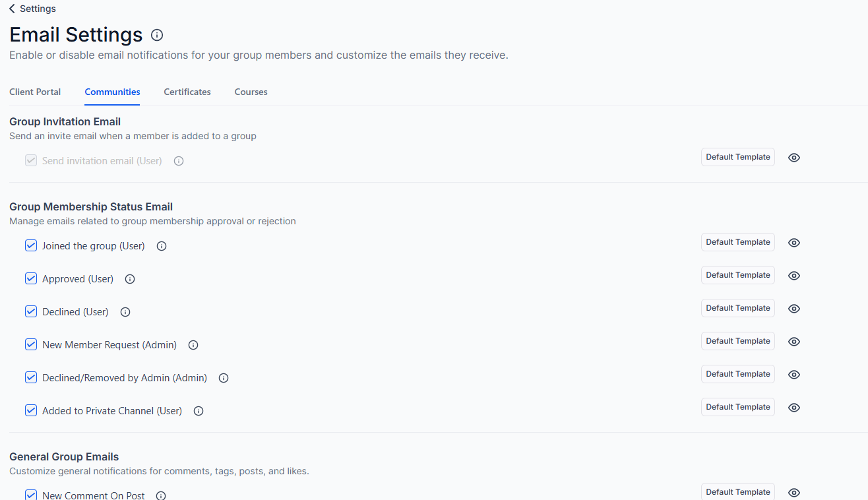
Task: Go to the Courses tab
Action: [251, 92]
